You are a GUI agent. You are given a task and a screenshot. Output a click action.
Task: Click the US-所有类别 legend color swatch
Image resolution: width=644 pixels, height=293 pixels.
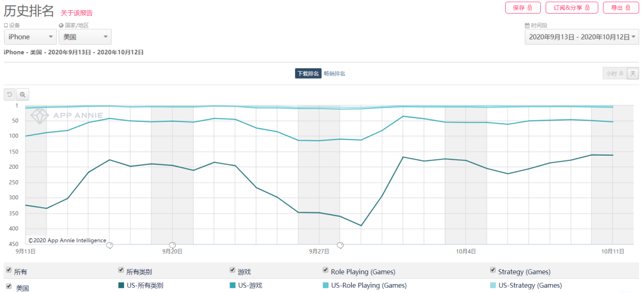(122, 285)
